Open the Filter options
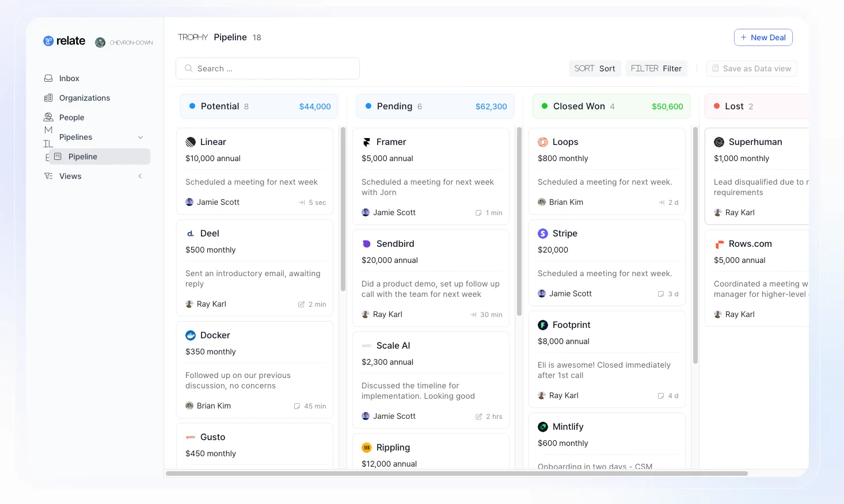 coord(656,68)
